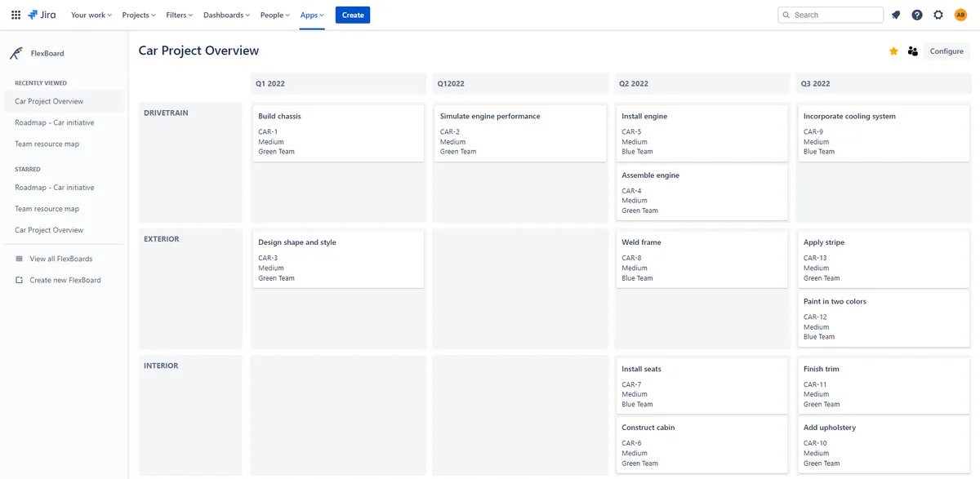The width and height of the screenshot is (980, 479).
Task: Open the Construct cabin card
Action: (702, 445)
